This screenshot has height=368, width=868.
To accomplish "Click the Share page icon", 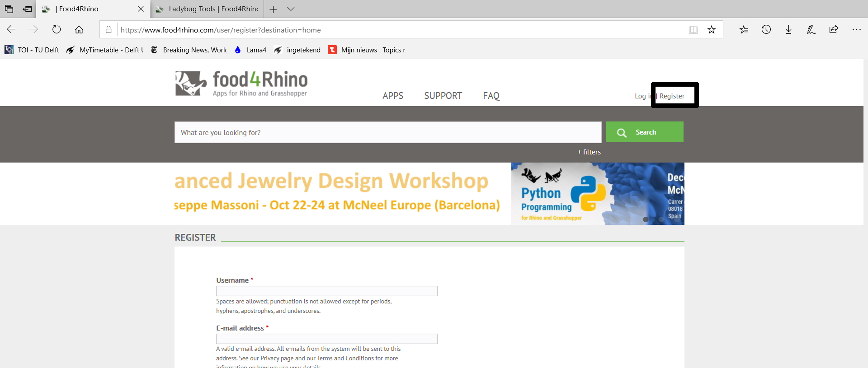I will click(x=834, y=30).
